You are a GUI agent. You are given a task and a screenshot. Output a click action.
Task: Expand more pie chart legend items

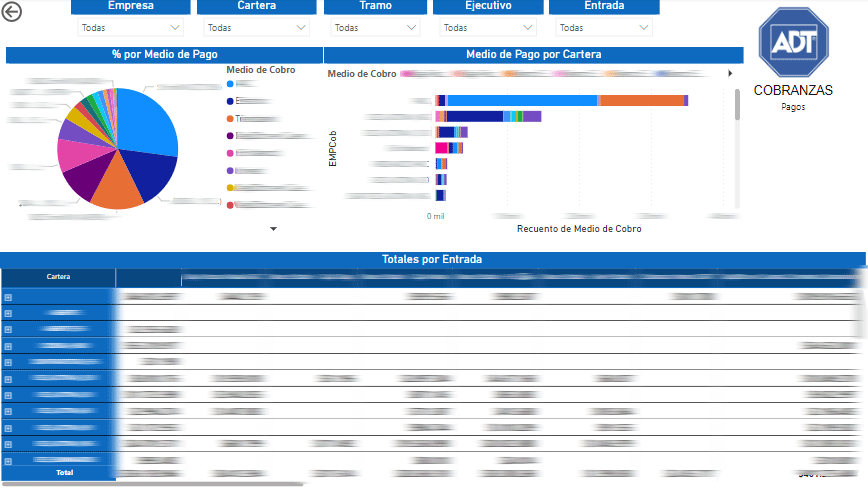tap(273, 229)
